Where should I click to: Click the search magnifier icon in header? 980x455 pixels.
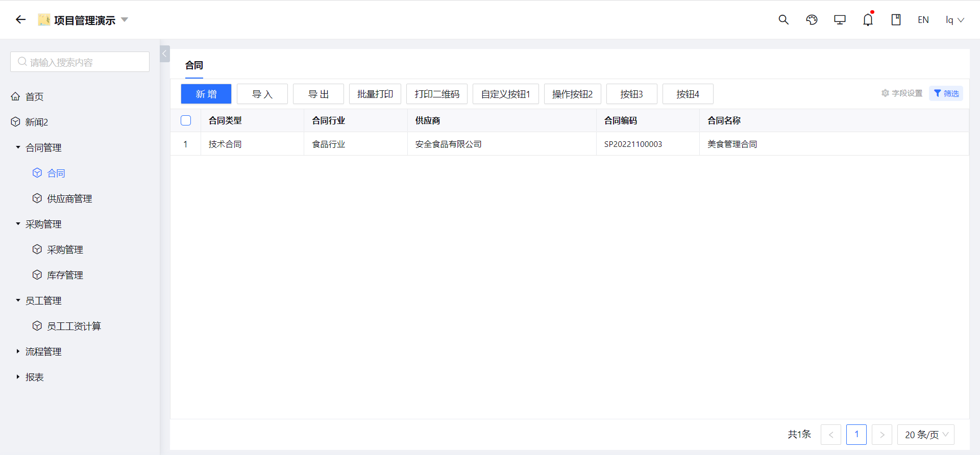pyautogui.click(x=783, y=20)
